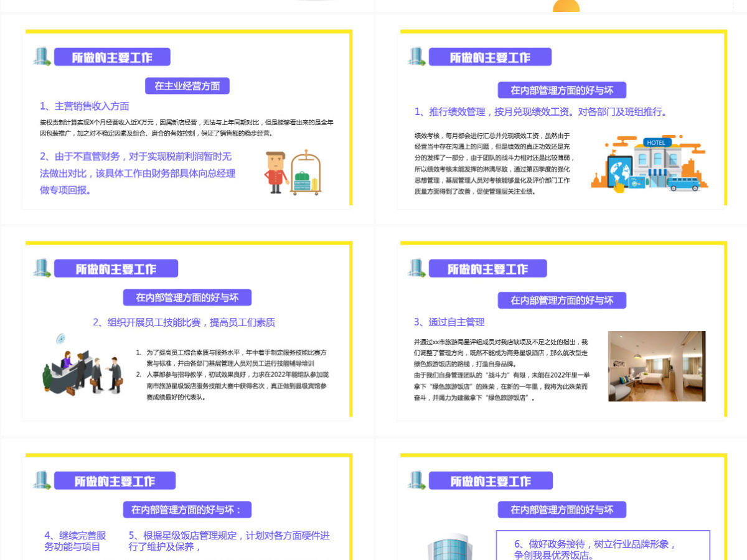Select the text 2、由于不直管财务
Image resolution: width=747 pixels, height=560 pixels.
[138, 173]
